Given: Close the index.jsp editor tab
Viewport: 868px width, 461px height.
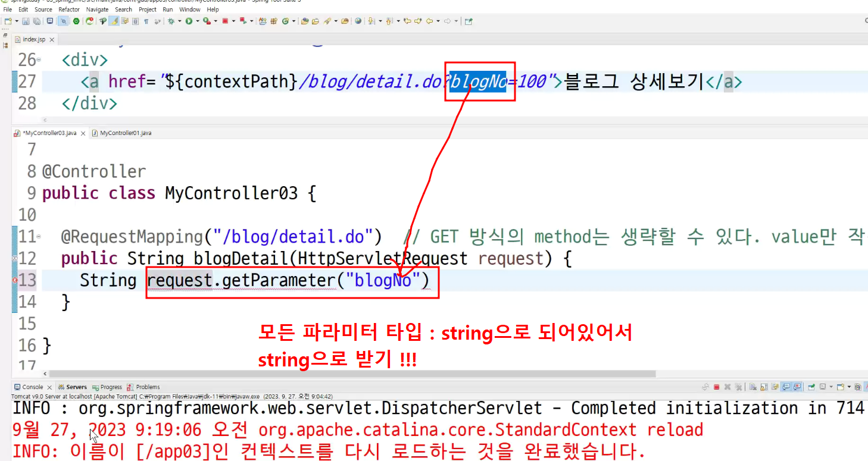Looking at the screenshot, I should (x=52, y=40).
